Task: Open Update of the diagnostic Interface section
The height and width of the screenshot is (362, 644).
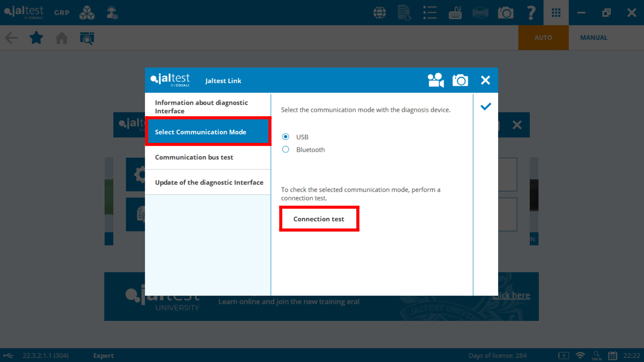Action: 208,182
